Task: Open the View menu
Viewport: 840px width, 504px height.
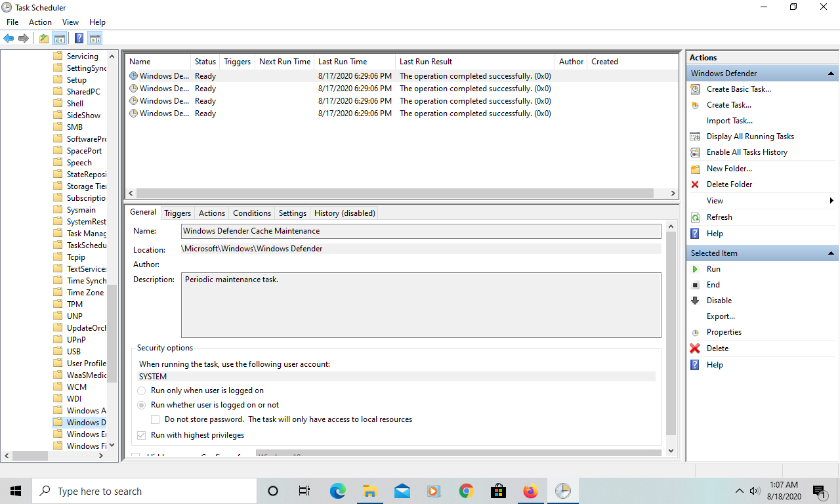Action: click(70, 22)
